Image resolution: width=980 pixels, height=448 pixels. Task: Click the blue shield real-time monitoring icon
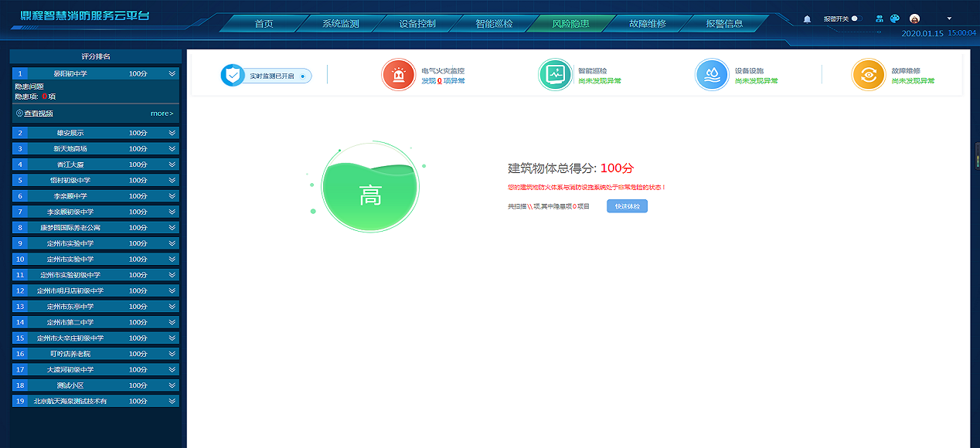coord(232,75)
